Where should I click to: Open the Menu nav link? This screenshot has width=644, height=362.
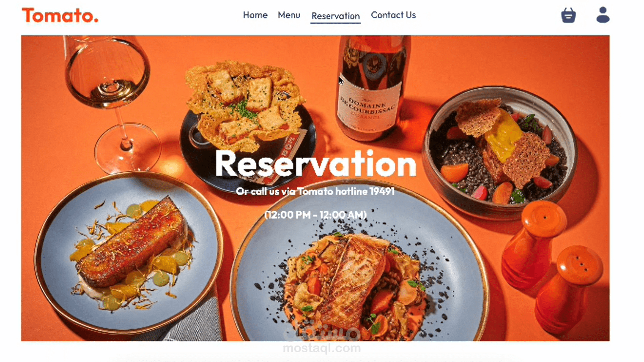pos(289,15)
